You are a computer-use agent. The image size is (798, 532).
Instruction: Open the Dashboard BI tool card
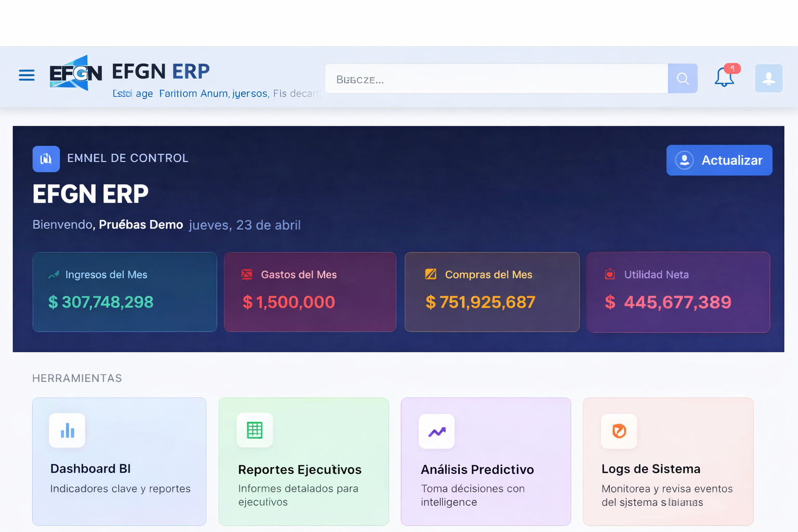(x=119, y=461)
